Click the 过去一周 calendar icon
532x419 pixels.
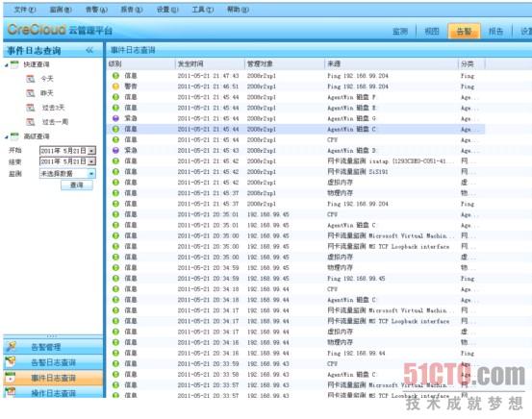pos(31,122)
